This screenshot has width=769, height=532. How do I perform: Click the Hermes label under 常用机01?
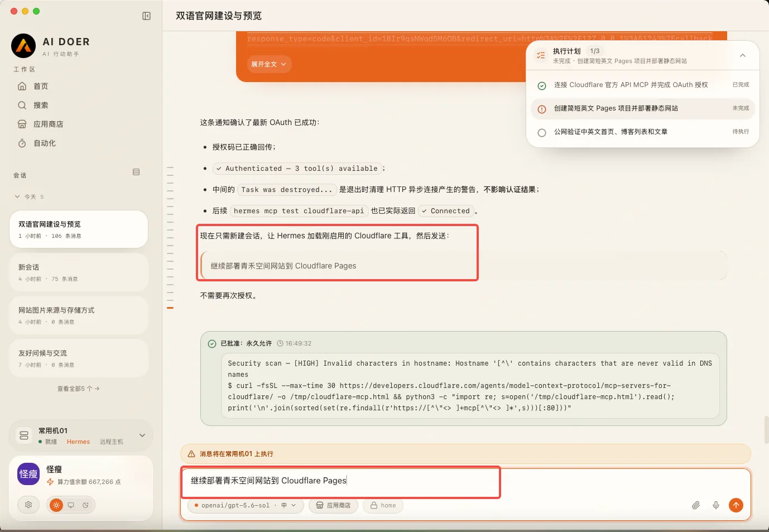click(78, 442)
